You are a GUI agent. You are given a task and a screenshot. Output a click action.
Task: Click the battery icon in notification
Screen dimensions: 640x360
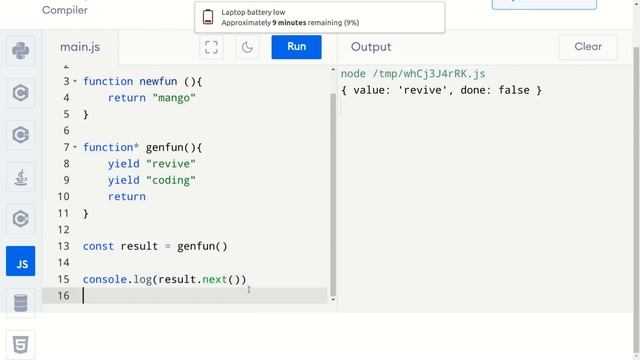(x=208, y=17)
